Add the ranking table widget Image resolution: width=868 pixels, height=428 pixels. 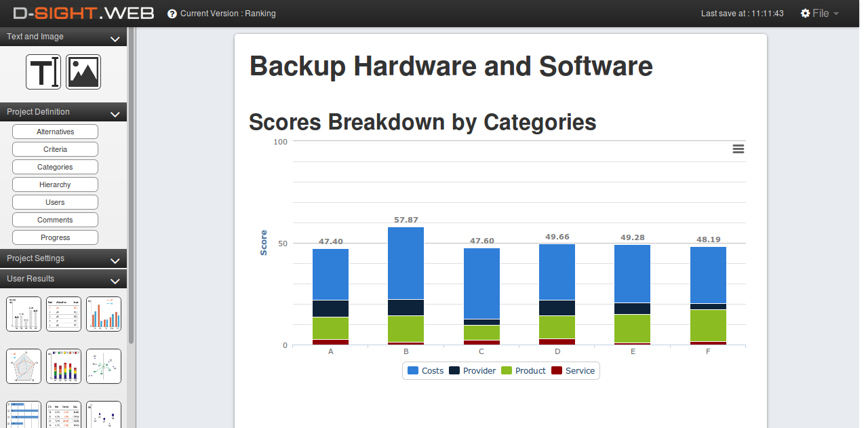tap(64, 314)
